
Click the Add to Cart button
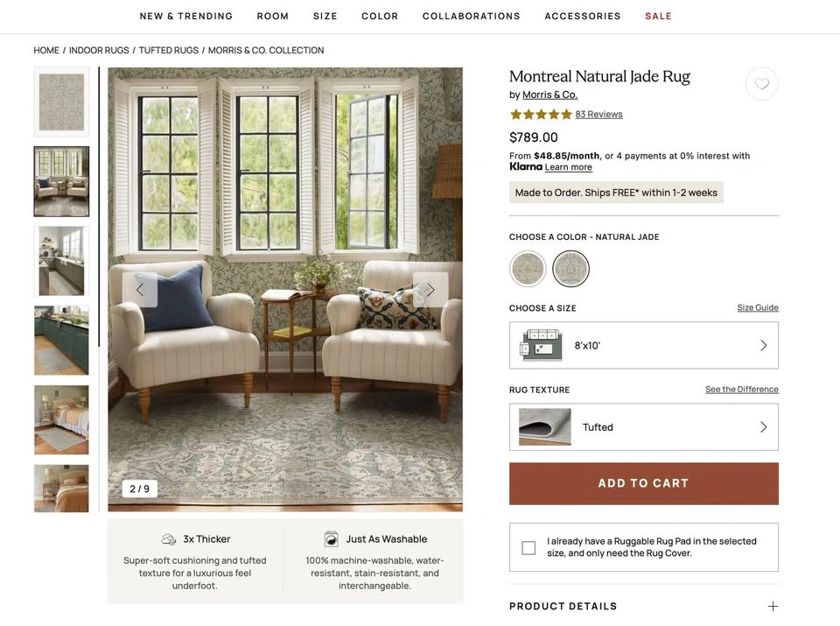[x=644, y=483]
